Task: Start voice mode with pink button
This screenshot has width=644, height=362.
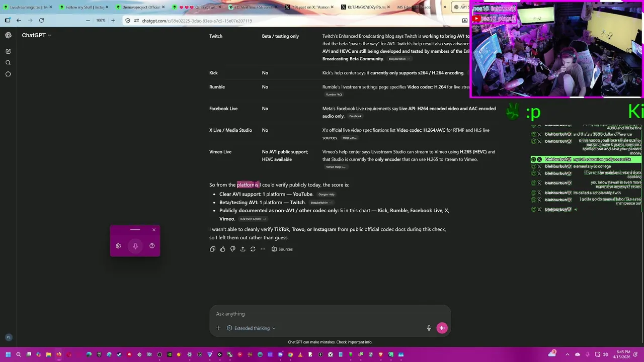Action: click(442, 328)
